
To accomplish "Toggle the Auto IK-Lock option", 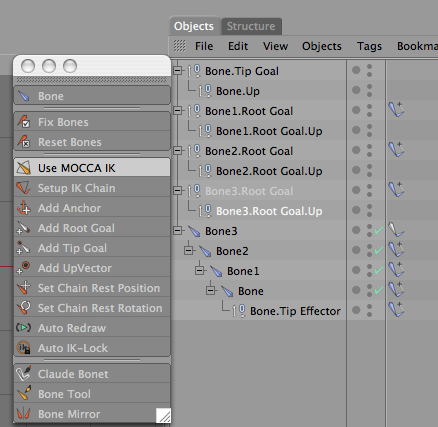I will pos(92,348).
